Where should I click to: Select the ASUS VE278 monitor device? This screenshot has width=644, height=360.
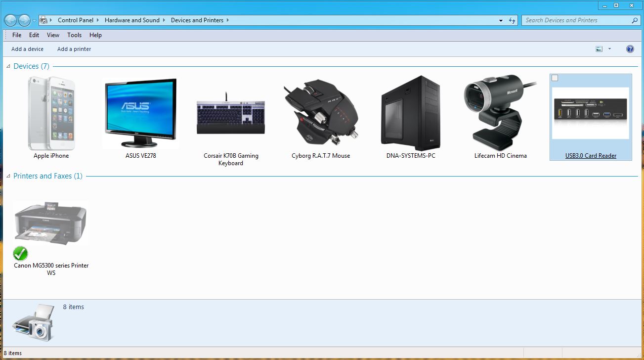[140, 114]
